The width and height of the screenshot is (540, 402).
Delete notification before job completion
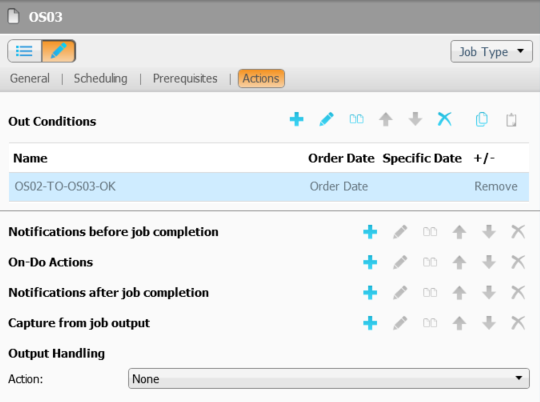coord(518,232)
